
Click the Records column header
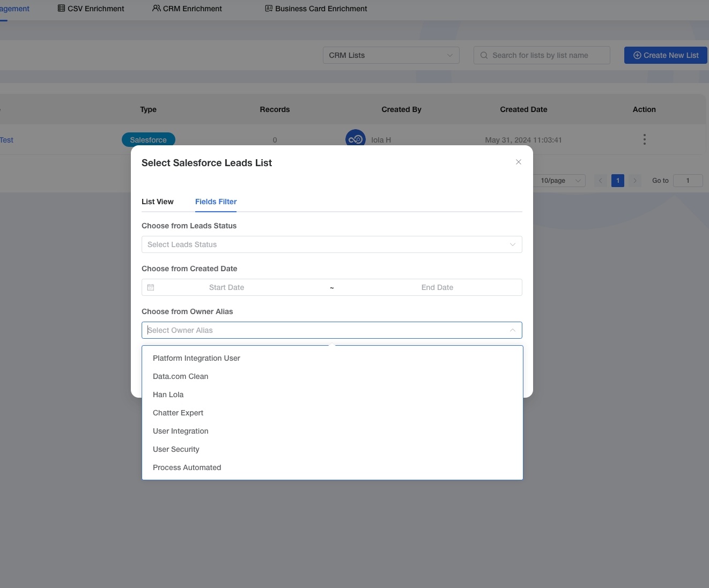pos(275,109)
